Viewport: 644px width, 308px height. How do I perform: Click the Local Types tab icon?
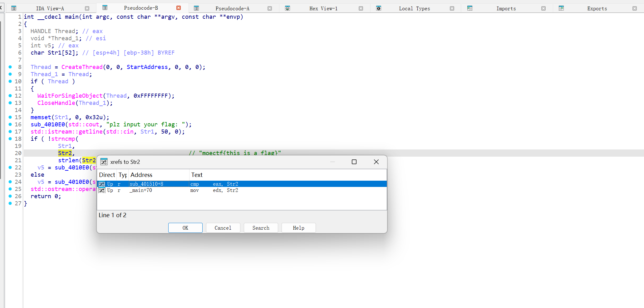pyautogui.click(x=379, y=8)
